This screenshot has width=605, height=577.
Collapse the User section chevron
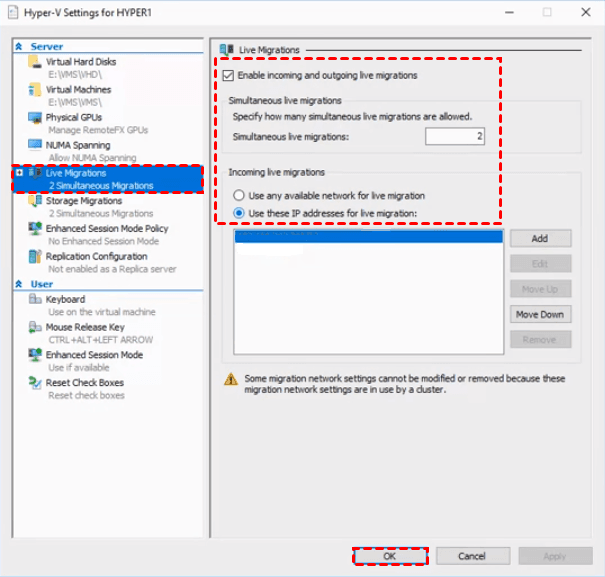coord(19,284)
